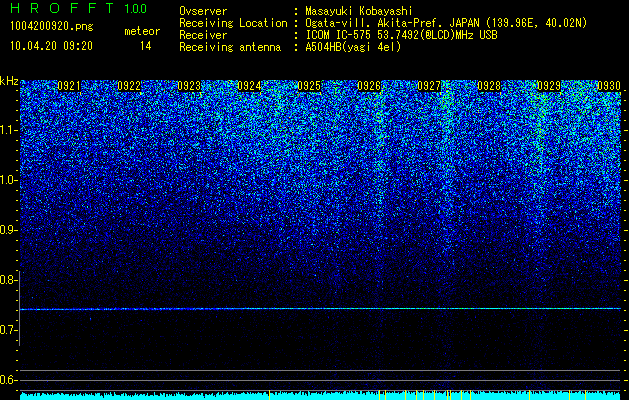Click the 0924 time marker
Viewport: 629px width, 400px height.
pos(249,86)
